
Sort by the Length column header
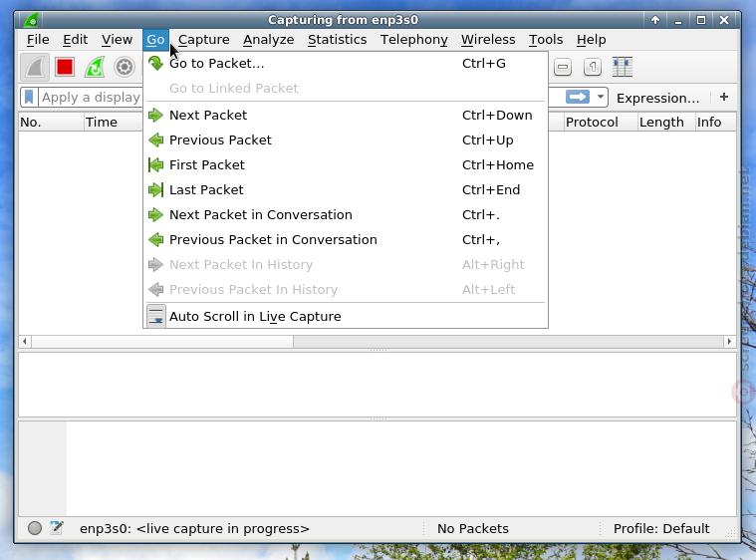[x=666, y=122]
